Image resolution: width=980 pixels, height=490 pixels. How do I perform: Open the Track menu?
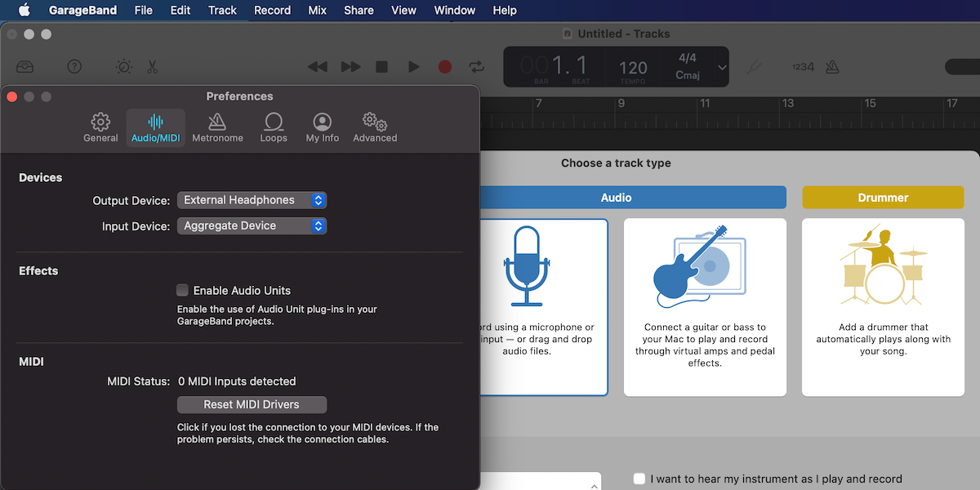(222, 10)
